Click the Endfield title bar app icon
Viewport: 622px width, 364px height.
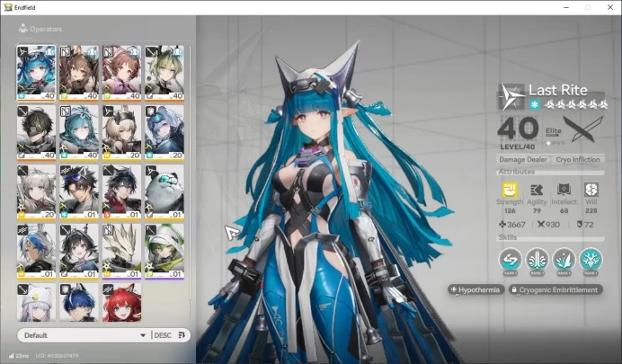[8, 7]
